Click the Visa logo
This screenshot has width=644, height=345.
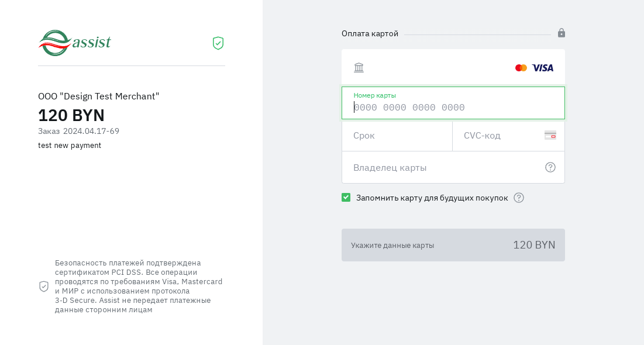point(542,68)
